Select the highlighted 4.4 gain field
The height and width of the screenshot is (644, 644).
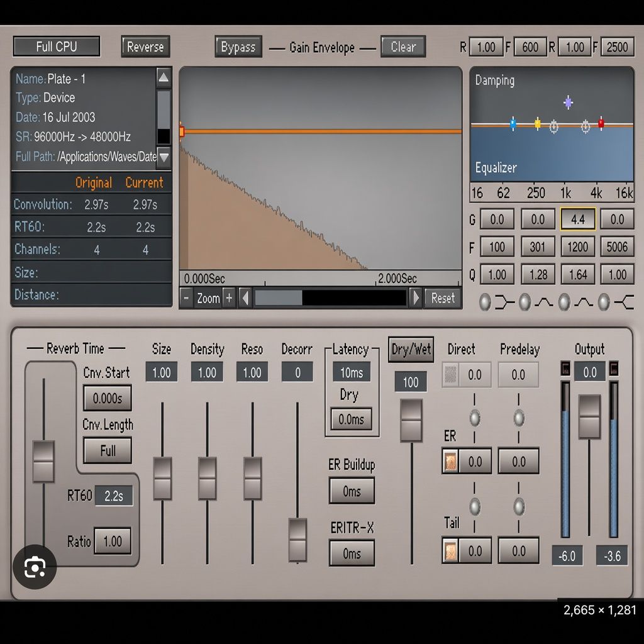point(578,219)
